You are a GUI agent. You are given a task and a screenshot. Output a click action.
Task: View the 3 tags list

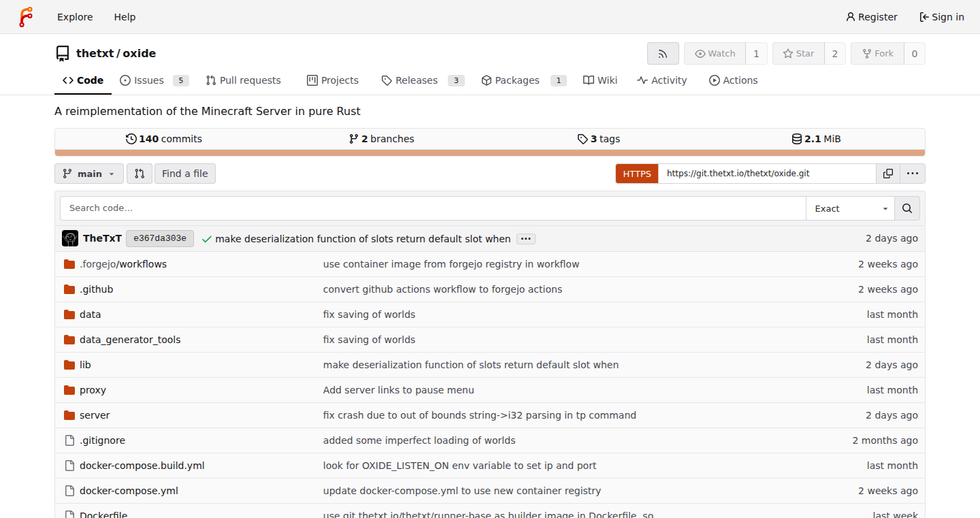599,139
